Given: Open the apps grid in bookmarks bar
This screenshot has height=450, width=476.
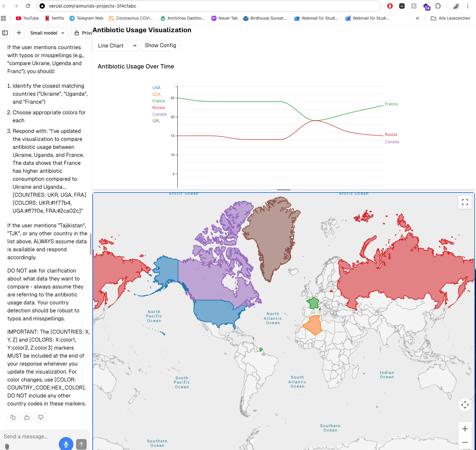Looking at the screenshot, I should 4,18.
